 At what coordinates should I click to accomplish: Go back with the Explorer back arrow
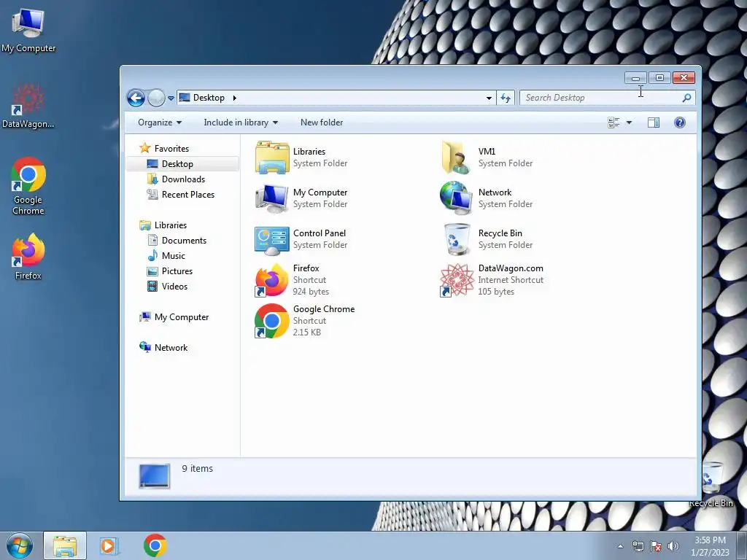[136, 98]
